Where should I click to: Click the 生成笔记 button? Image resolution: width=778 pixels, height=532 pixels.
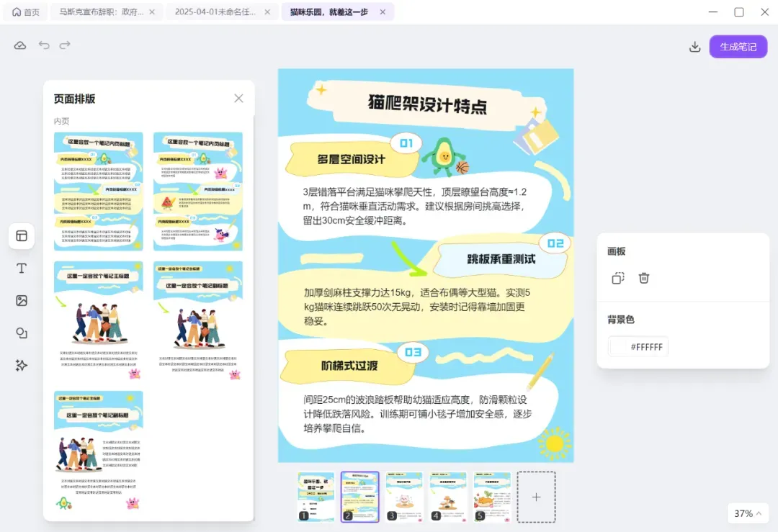(738, 47)
